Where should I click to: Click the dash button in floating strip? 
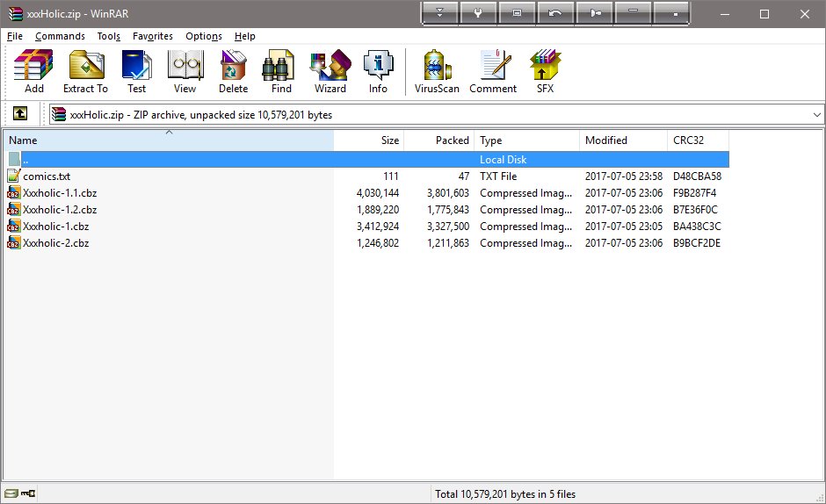tap(634, 13)
